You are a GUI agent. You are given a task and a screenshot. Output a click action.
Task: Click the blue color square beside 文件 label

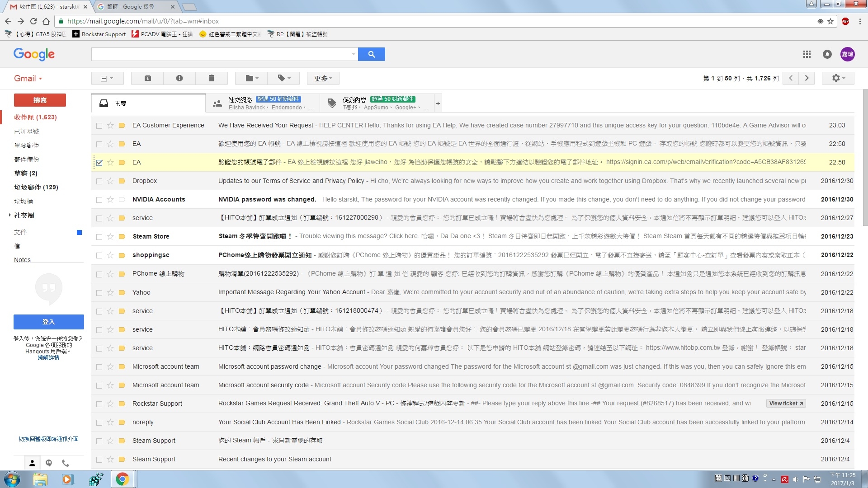tap(79, 232)
